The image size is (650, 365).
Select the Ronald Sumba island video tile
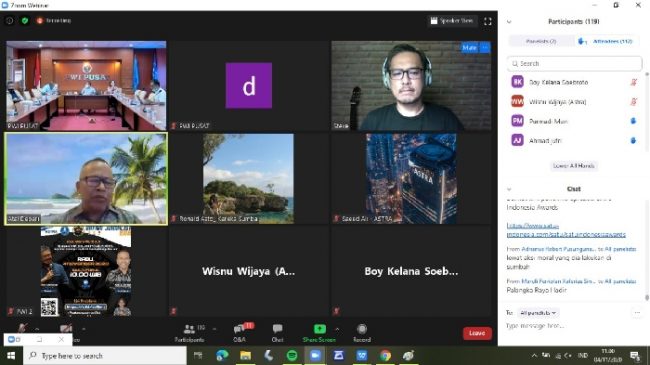tap(249, 179)
